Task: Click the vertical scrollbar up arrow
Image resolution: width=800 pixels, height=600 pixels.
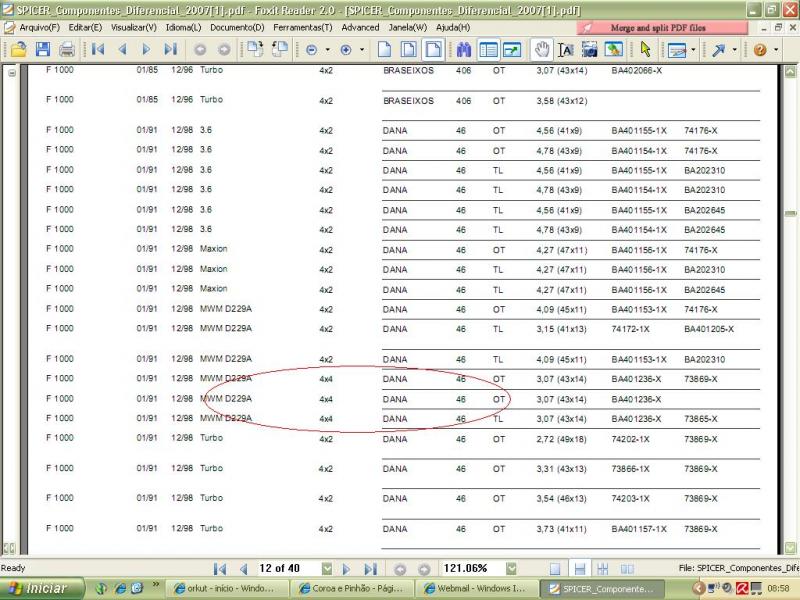Action: point(790,72)
